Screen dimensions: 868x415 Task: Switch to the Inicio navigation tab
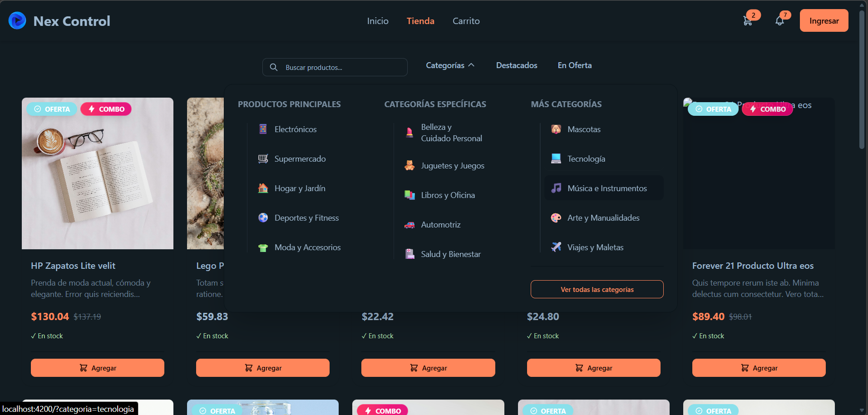[378, 21]
